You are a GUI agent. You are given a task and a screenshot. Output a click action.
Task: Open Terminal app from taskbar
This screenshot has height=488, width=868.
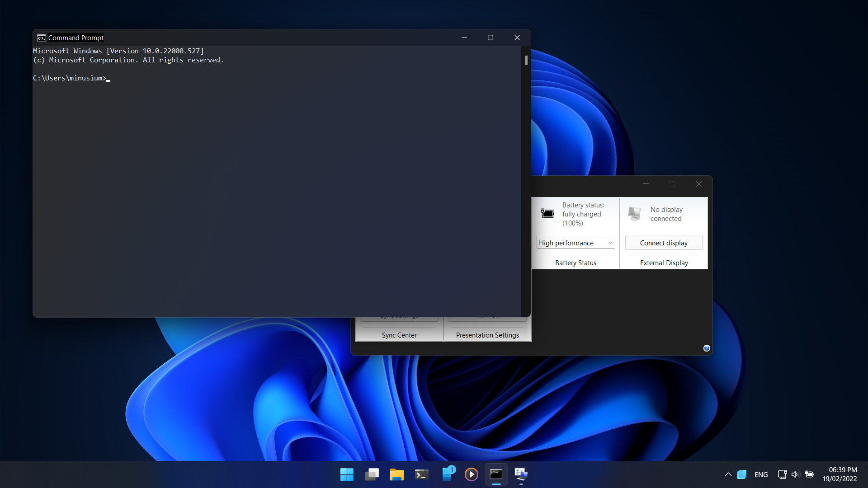[422, 474]
